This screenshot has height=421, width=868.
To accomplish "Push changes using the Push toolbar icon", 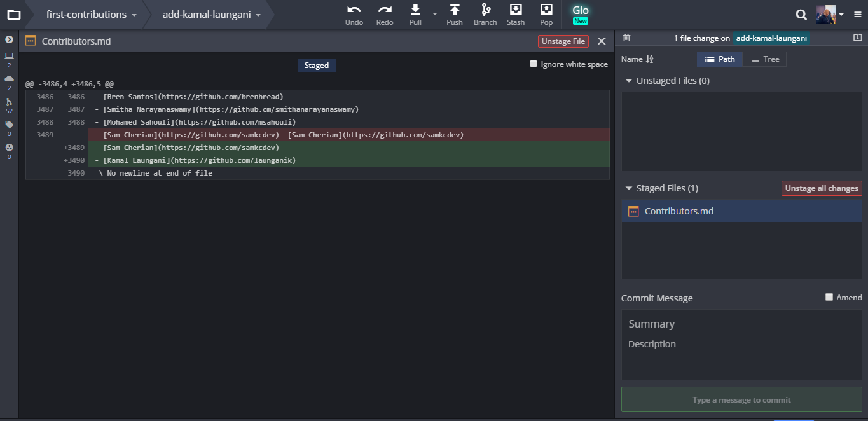I will point(454,14).
